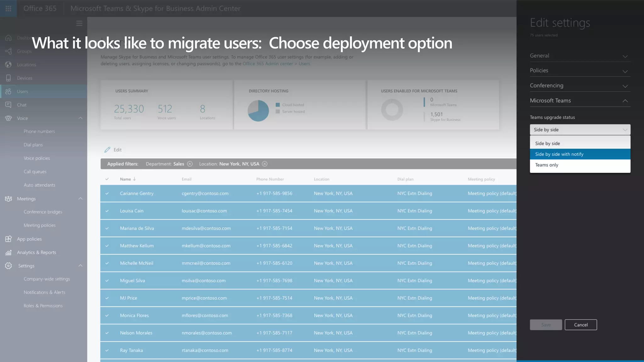Click the Locations globe icon
644x362 pixels.
coord(8,64)
